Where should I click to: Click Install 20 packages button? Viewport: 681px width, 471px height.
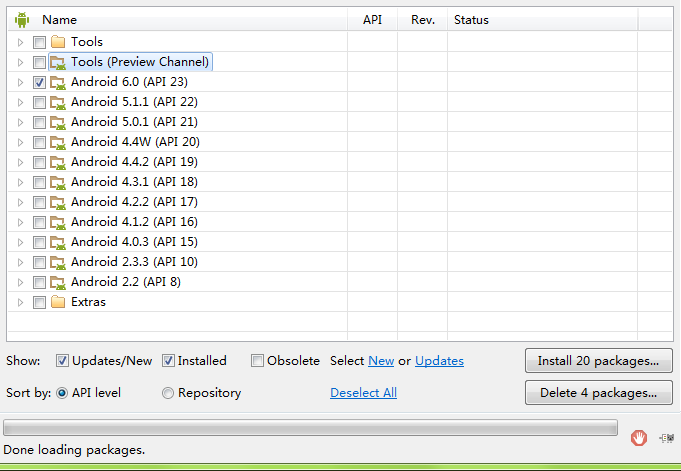[x=598, y=361]
